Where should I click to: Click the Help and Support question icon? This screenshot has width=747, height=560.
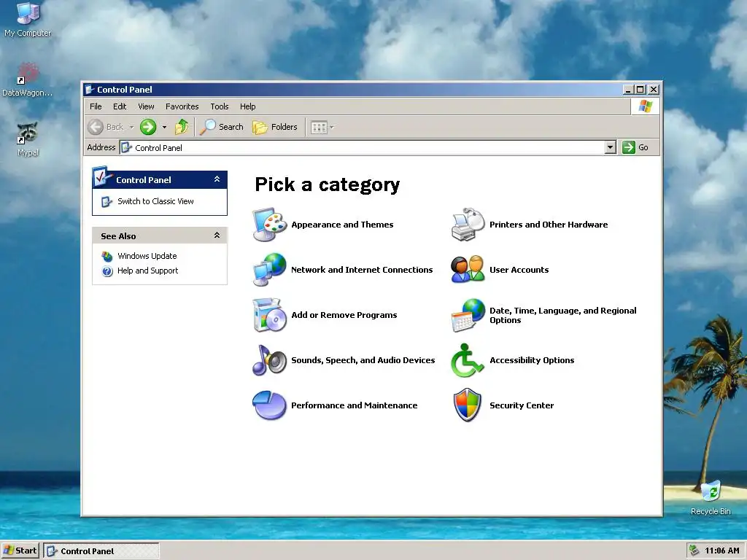[107, 271]
